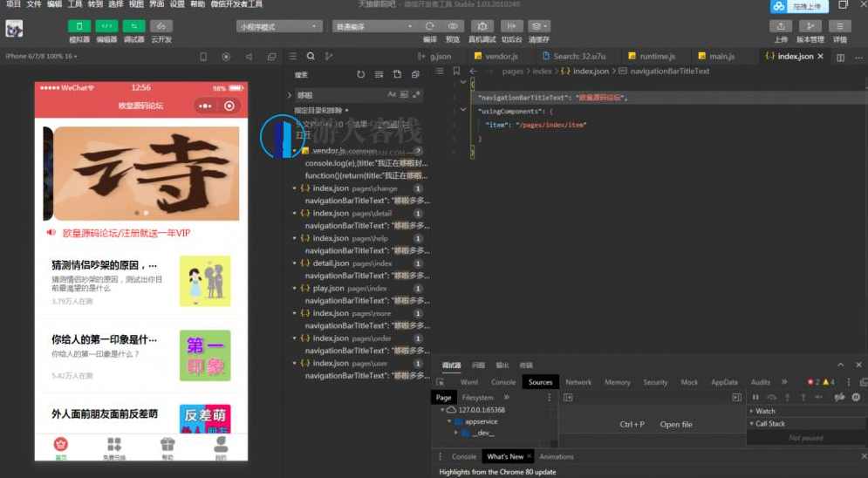Click the upload icon in toolbar
868x478 pixels.
[x=781, y=26]
